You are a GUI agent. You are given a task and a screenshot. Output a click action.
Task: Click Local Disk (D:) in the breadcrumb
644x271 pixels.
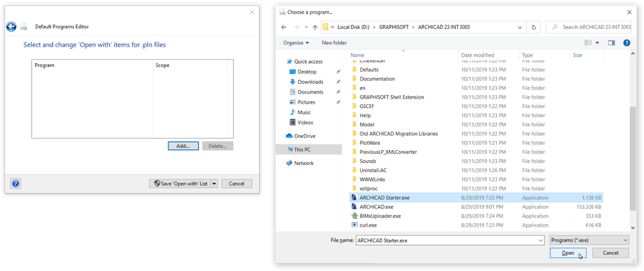(353, 27)
